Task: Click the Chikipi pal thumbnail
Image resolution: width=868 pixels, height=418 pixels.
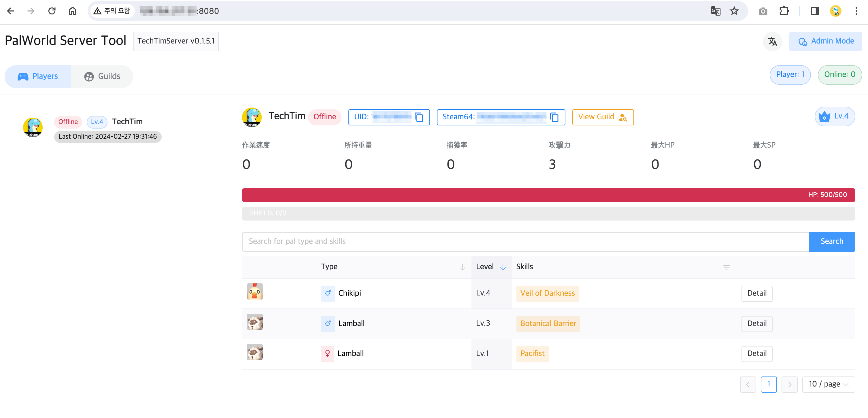Action: (x=254, y=292)
